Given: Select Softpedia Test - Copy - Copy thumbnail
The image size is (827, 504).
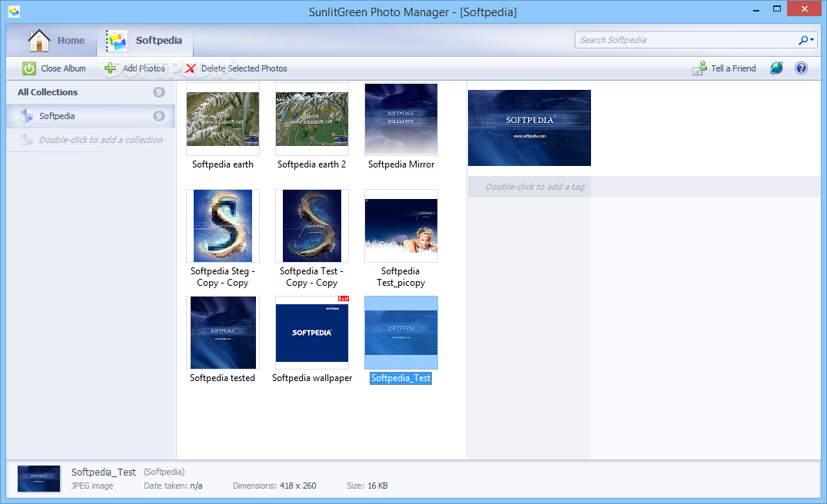Looking at the screenshot, I should (x=312, y=226).
